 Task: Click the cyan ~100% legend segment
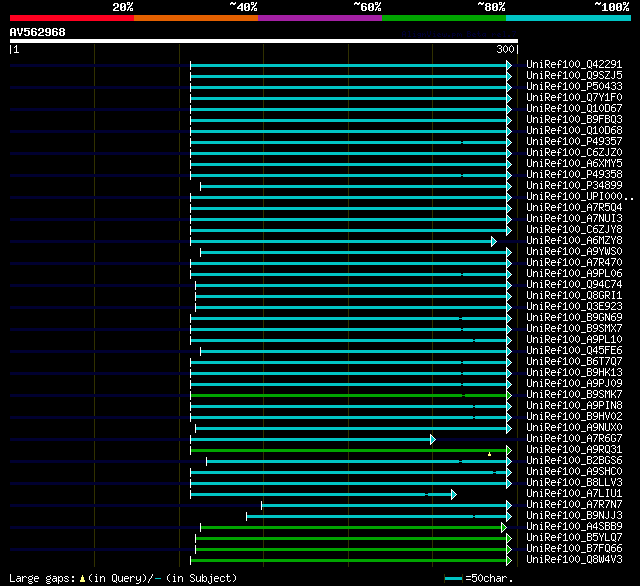click(x=568, y=18)
